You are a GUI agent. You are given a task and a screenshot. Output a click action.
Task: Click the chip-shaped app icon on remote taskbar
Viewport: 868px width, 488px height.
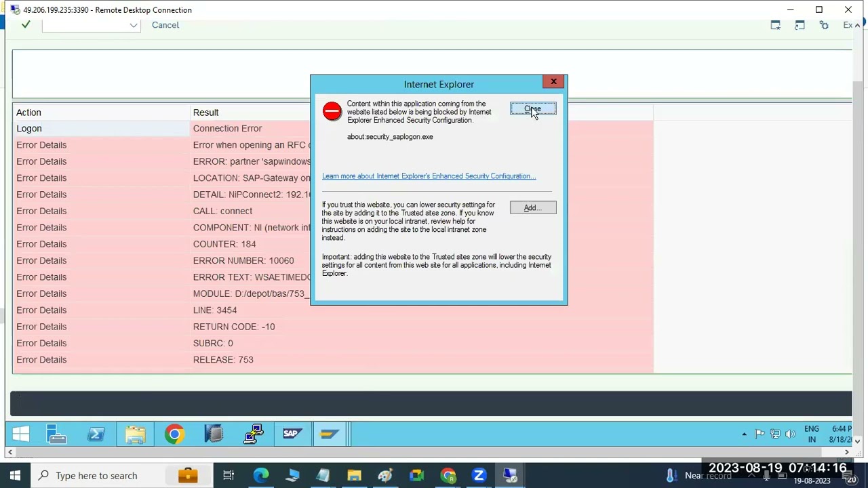pos(214,434)
